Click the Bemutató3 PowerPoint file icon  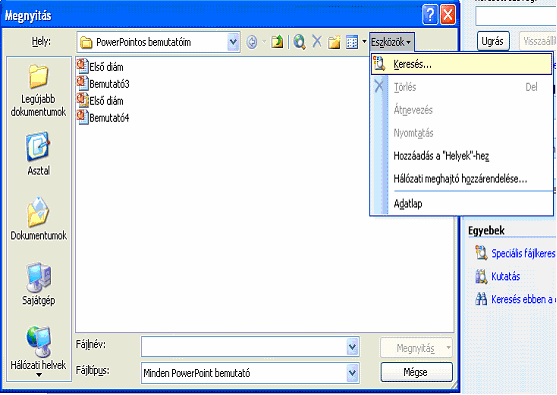[82, 83]
